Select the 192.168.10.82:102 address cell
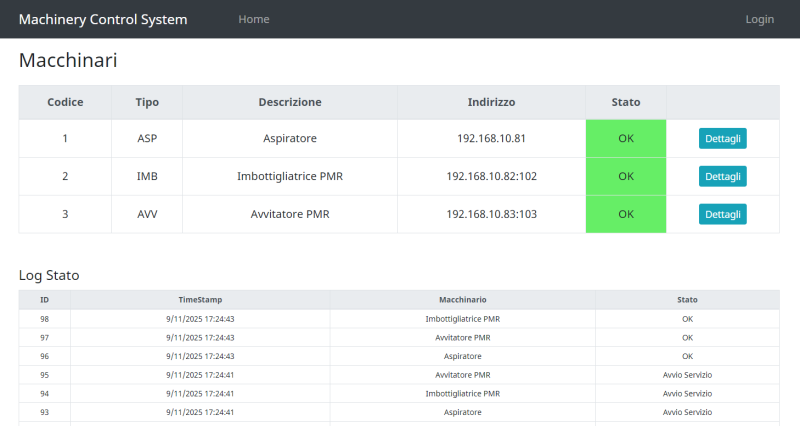 point(491,176)
